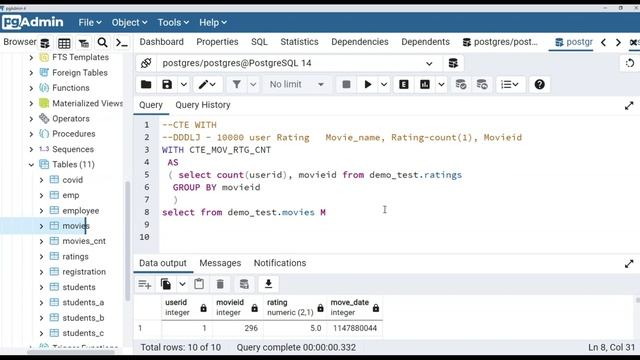The image size is (640, 360).
Task: Open the postgres@PostgreSQL 14 connection dropdown
Action: coord(298,63)
